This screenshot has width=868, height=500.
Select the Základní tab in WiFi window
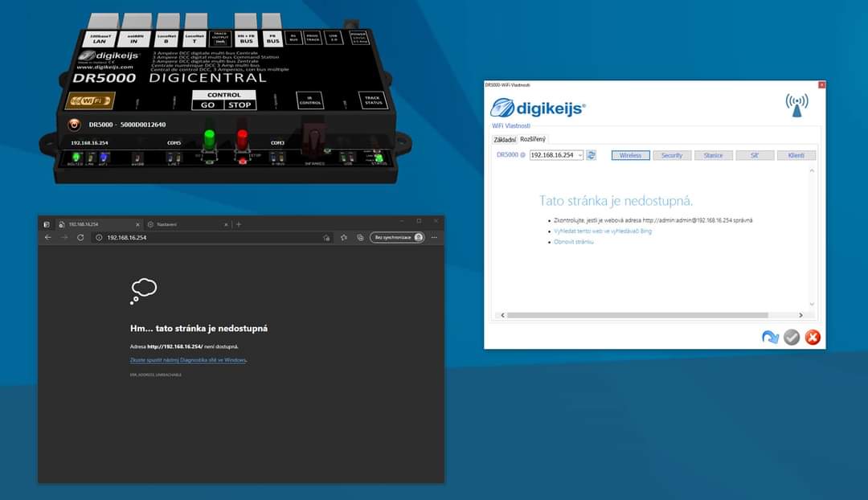pyautogui.click(x=504, y=140)
